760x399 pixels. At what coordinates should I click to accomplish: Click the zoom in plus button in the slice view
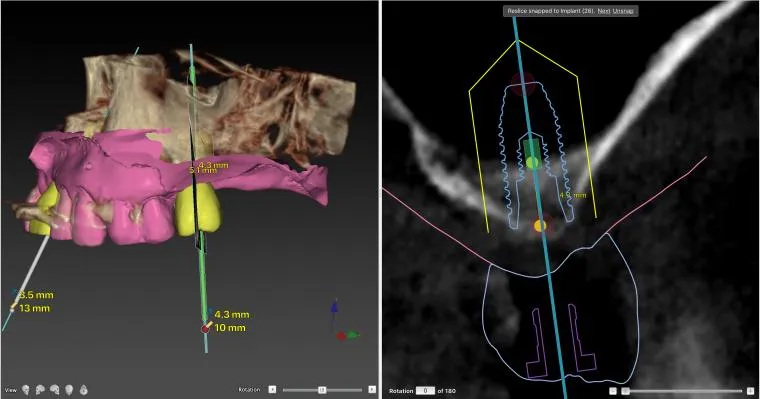751,391
